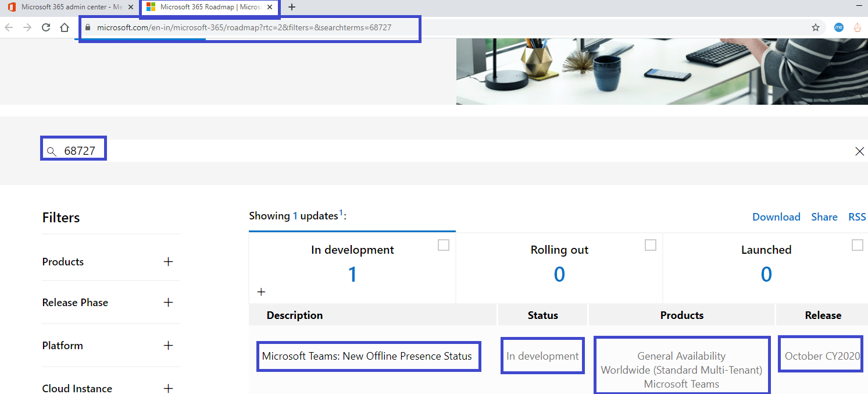The width and height of the screenshot is (868, 394).
Task: Check the Rolling out checkbox
Action: 651,245
